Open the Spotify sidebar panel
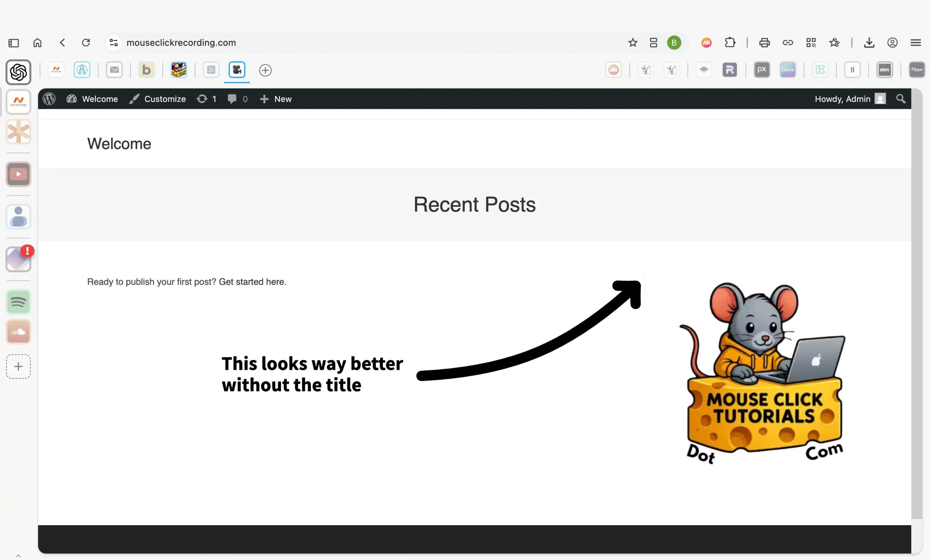The height and width of the screenshot is (560, 930). [18, 302]
